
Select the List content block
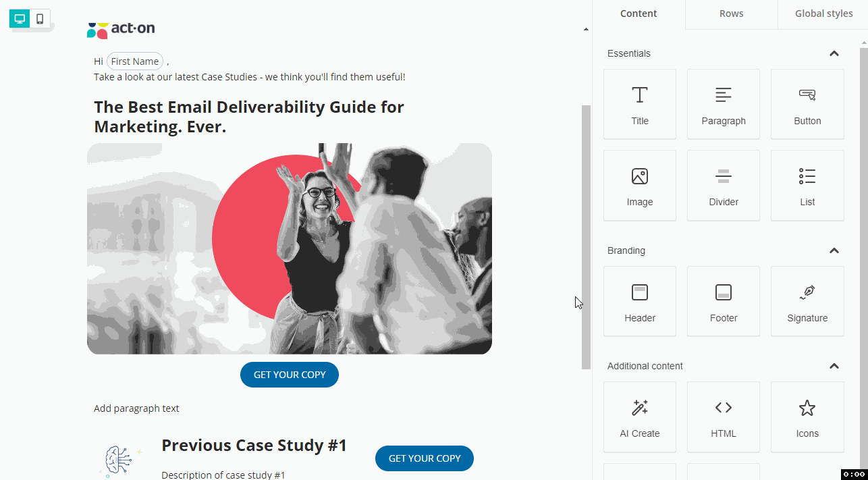click(807, 186)
